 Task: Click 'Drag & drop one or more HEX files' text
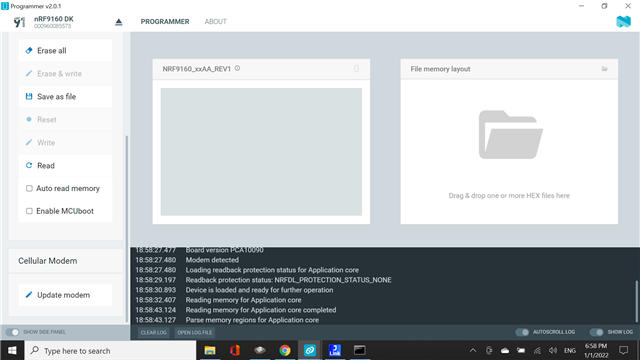[509, 196]
